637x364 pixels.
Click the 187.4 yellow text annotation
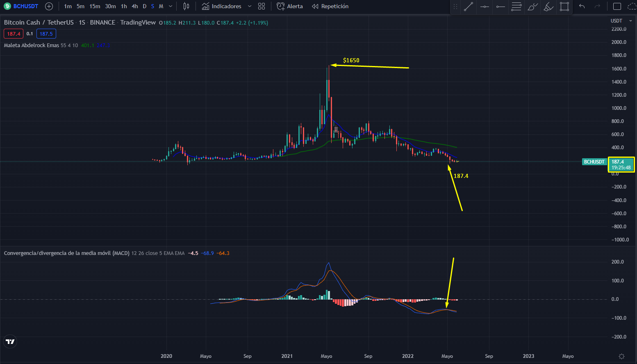(x=461, y=176)
